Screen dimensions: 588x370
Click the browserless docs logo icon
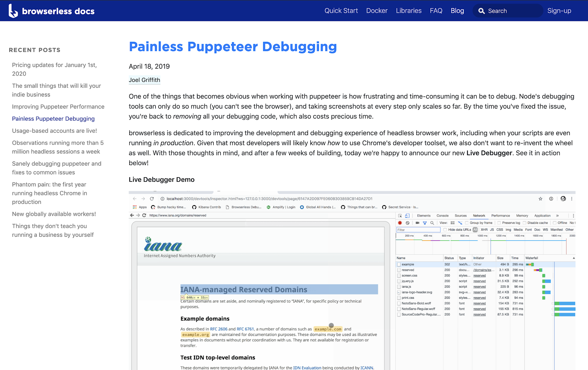click(x=13, y=11)
